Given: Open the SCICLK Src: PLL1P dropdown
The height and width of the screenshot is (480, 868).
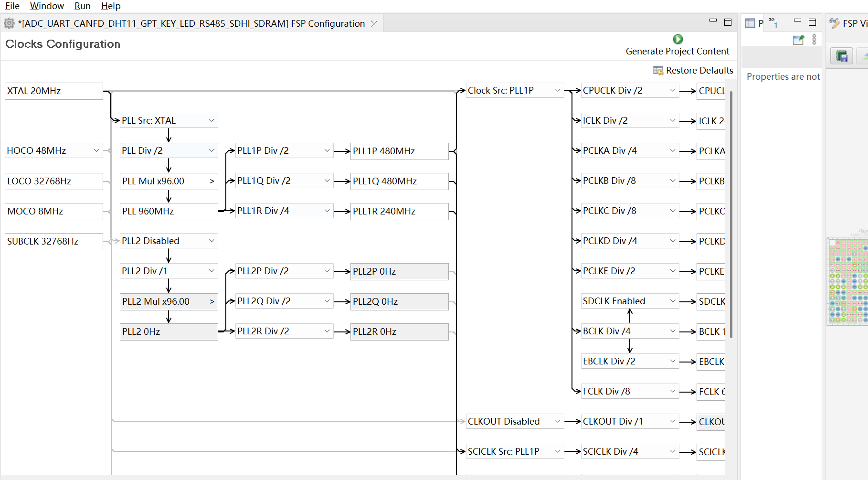Looking at the screenshot, I should [515, 451].
